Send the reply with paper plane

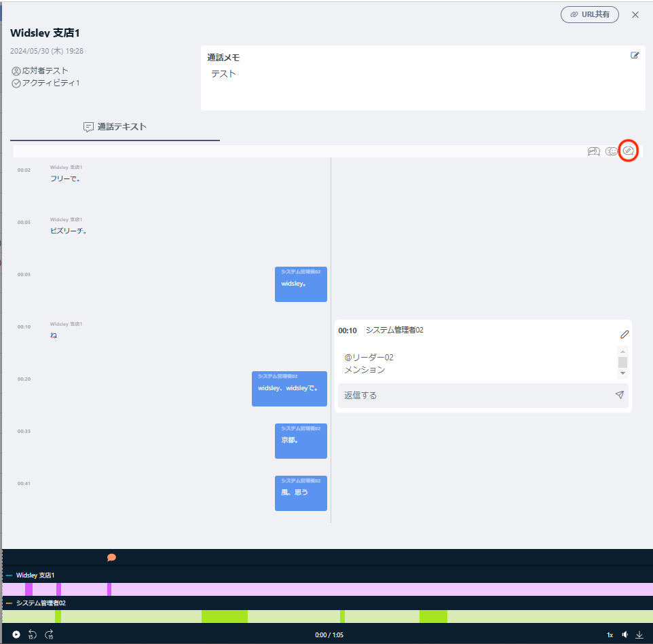pyautogui.click(x=619, y=395)
